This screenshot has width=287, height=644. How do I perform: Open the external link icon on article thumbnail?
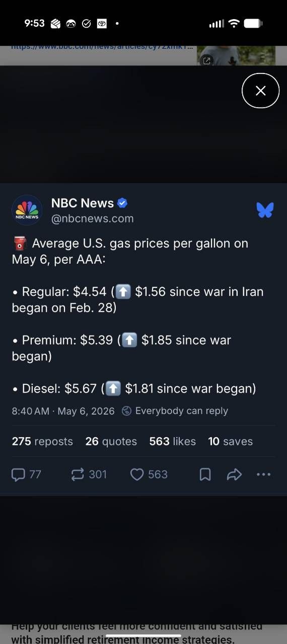pyautogui.click(x=206, y=60)
